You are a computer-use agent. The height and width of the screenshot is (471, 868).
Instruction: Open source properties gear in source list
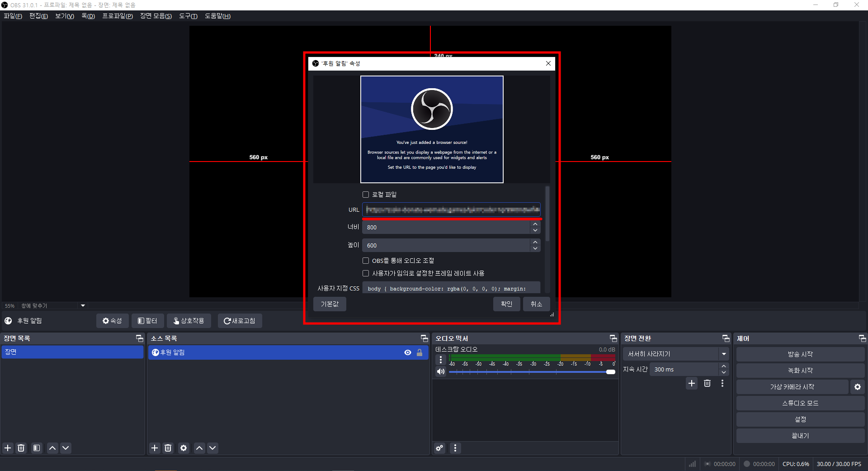[x=184, y=448]
